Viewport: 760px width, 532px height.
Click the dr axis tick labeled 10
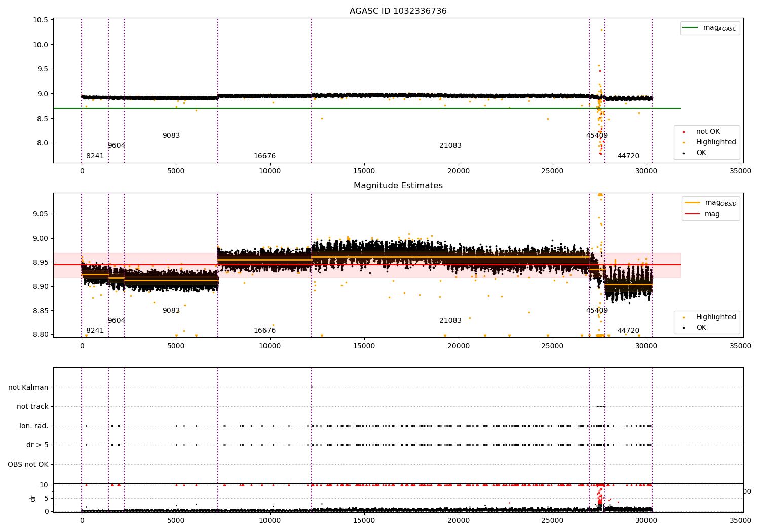tap(44, 485)
